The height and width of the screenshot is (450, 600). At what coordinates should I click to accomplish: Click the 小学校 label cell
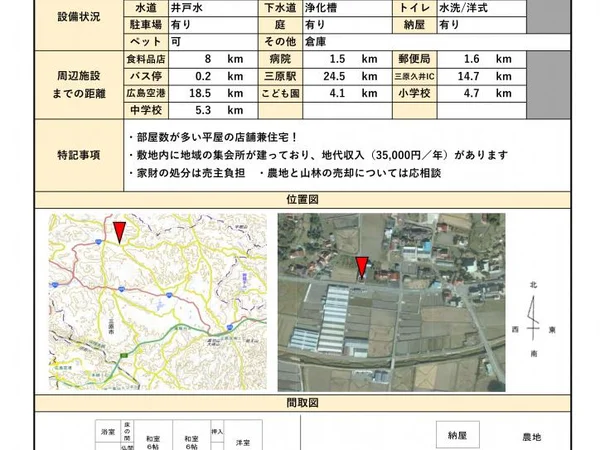pyautogui.click(x=415, y=93)
